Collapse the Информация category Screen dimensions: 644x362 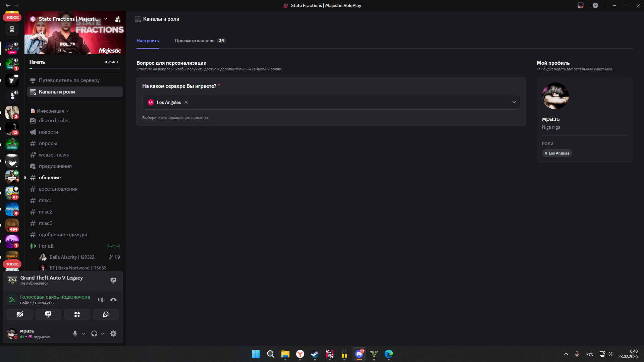click(50, 111)
